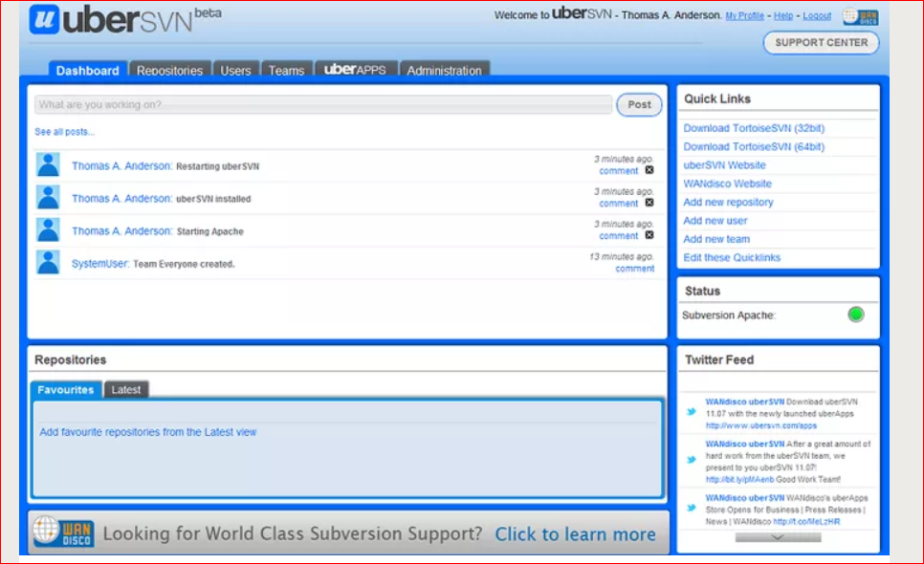Open the Repositories tab
Screen dimensions: 924x564
(169, 70)
